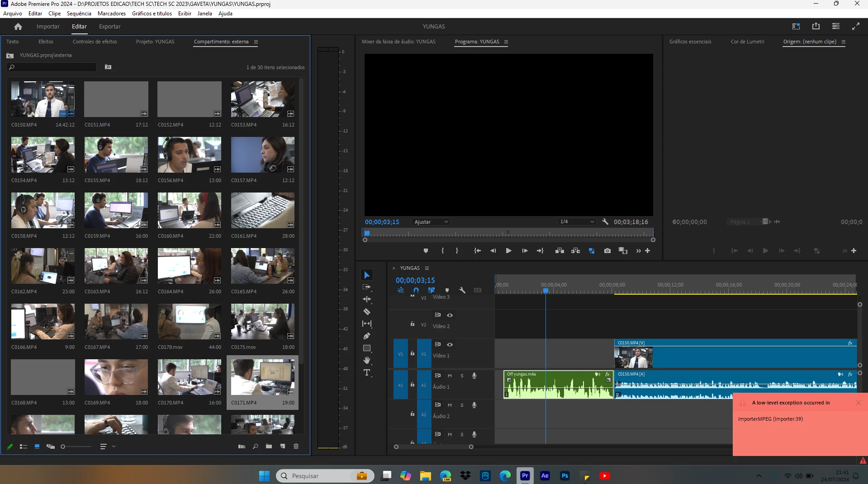Switch to the Exportar workspace
Screen dimensions: 868x484
110,27
